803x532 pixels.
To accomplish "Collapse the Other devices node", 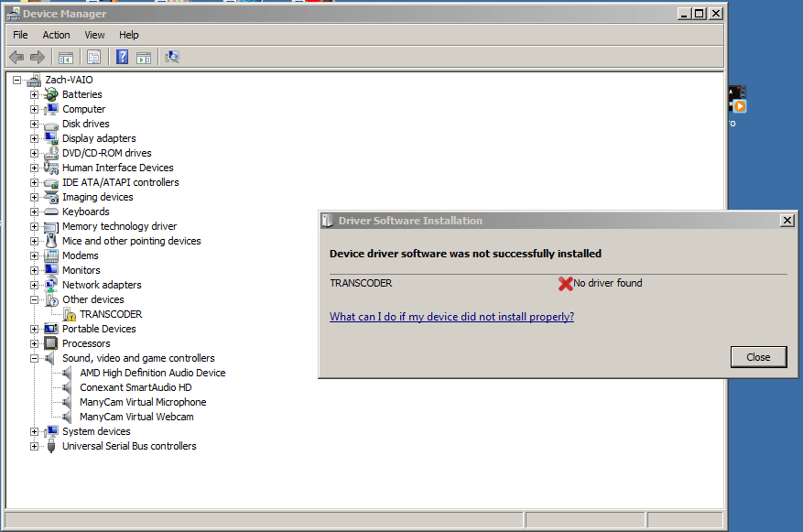I will click(34, 300).
